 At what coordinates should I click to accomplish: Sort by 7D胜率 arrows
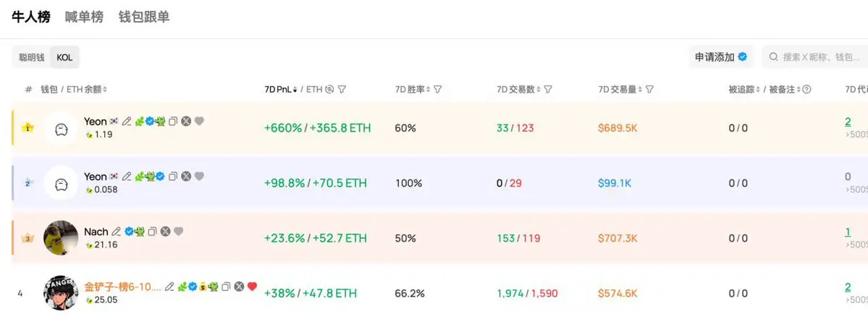point(428,90)
